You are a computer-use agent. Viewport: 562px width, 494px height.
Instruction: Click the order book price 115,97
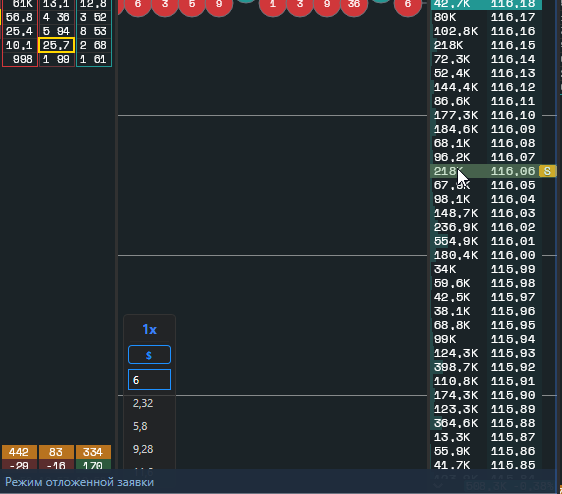(x=513, y=297)
